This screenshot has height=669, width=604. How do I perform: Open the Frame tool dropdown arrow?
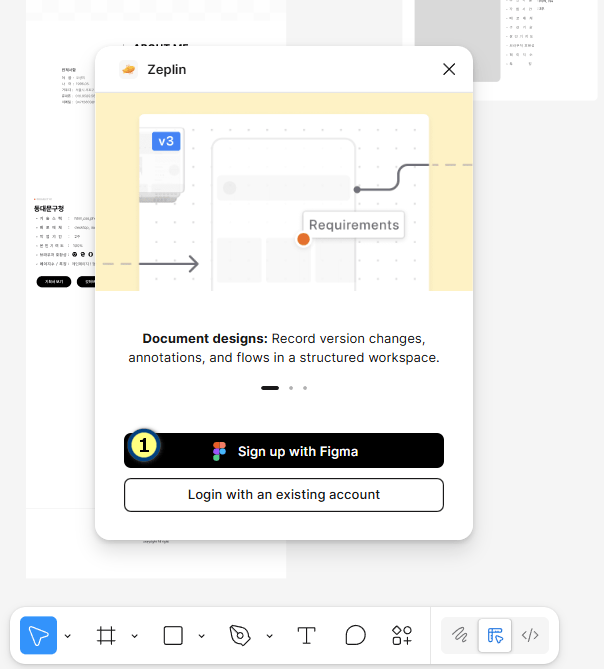(x=135, y=636)
